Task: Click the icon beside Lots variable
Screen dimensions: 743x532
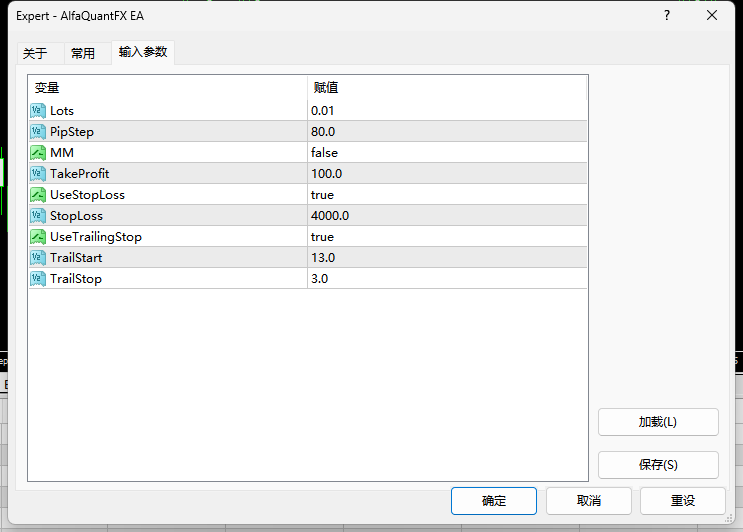Action: click(38, 111)
